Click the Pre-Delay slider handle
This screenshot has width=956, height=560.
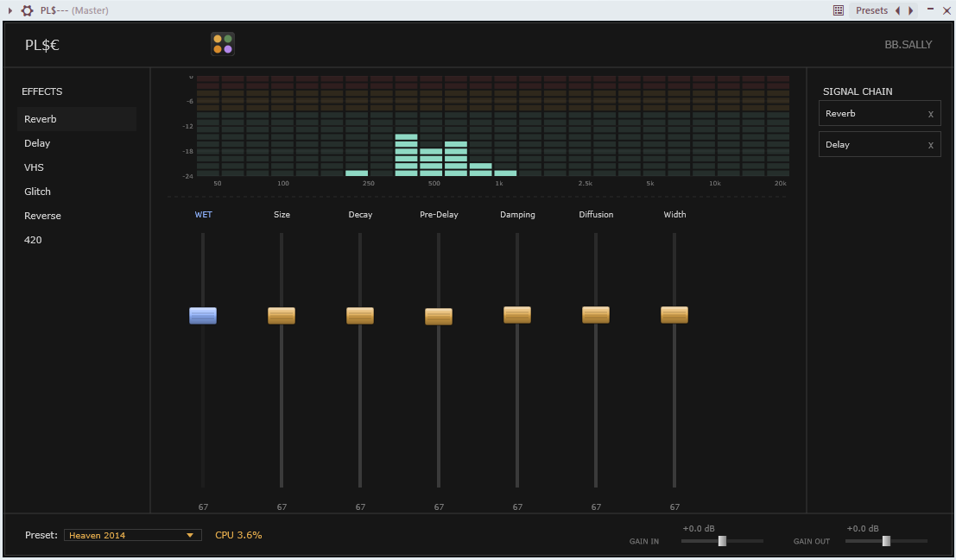tap(439, 317)
